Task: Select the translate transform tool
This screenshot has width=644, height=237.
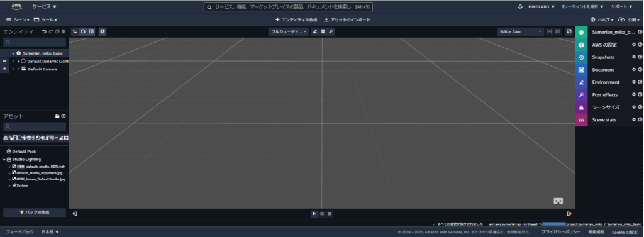Action: click(x=75, y=31)
